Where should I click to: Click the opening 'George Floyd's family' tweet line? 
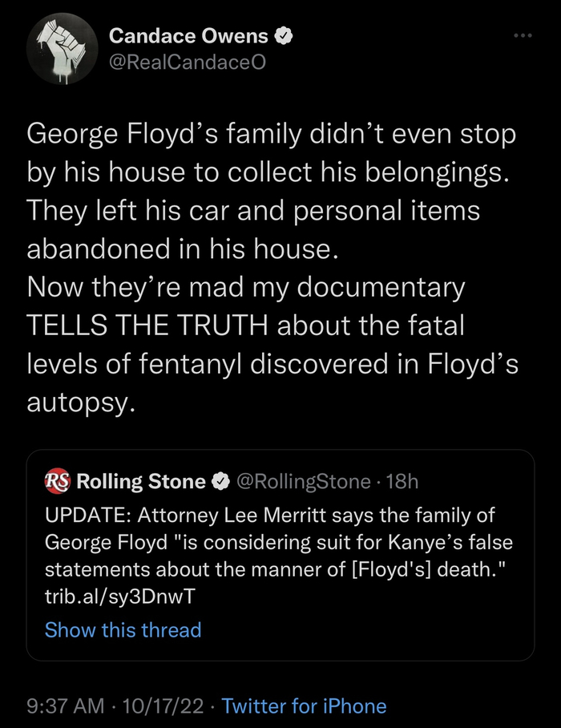click(x=271, y=134)
